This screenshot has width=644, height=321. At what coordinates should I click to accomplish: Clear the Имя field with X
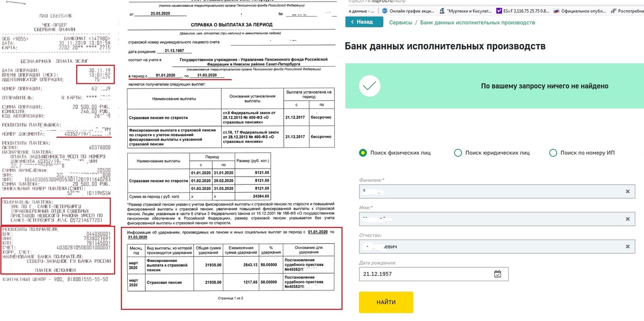(x=627, y=219)
